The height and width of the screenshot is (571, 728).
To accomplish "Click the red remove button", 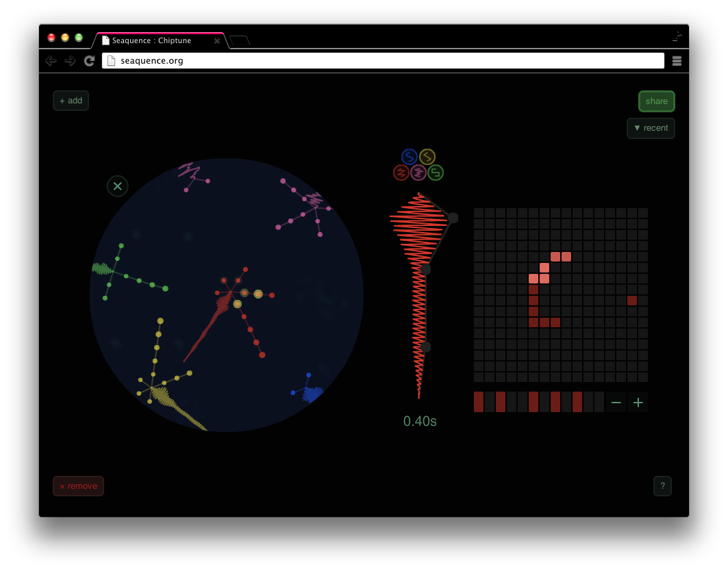I will tap(78, 486).
